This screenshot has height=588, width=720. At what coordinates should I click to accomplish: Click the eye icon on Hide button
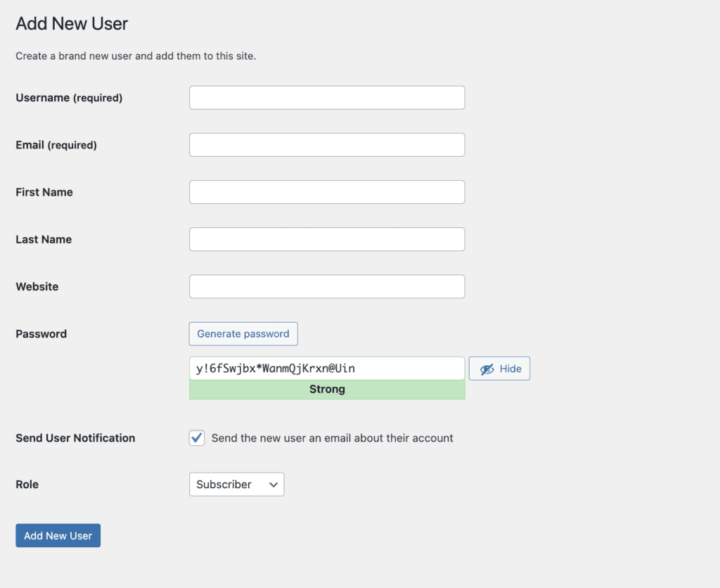tap(487, 369)
